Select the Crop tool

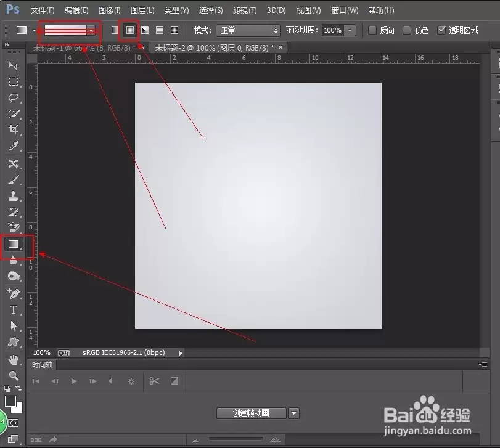click(x=14, y=129)
